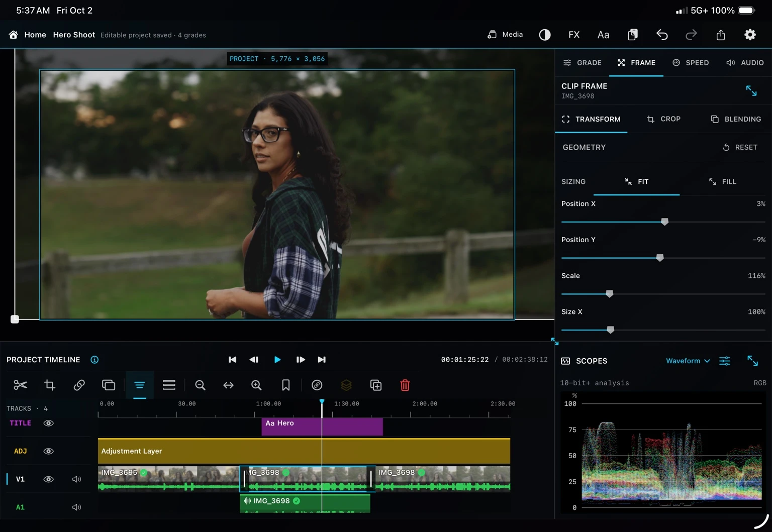Share or export the project
The image size is (772, 532).
point(721,35)
